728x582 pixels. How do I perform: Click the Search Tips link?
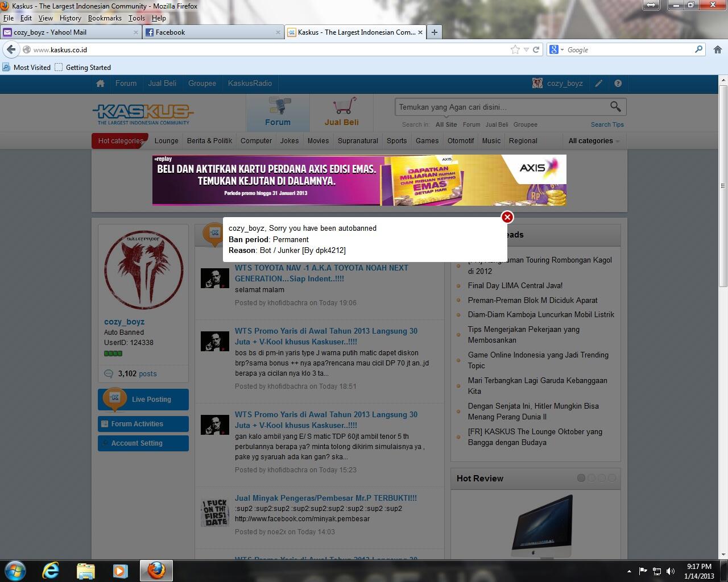pos(607,124)
